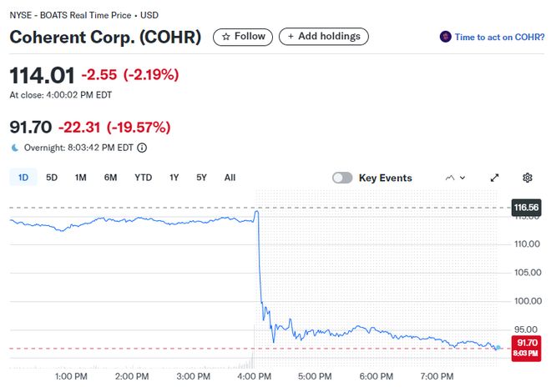Image resolution: width=551 pixels, height=392 pixels.
Task: Show the 6M chart range
Action: [x=110, y=178]
